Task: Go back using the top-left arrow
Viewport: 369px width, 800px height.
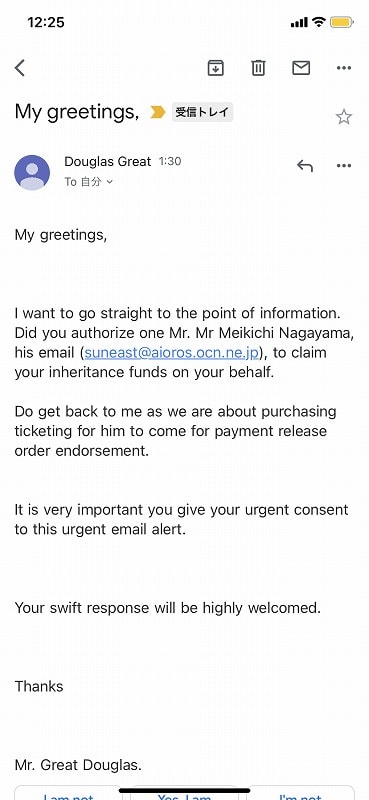Action: (x=20, y=67)
